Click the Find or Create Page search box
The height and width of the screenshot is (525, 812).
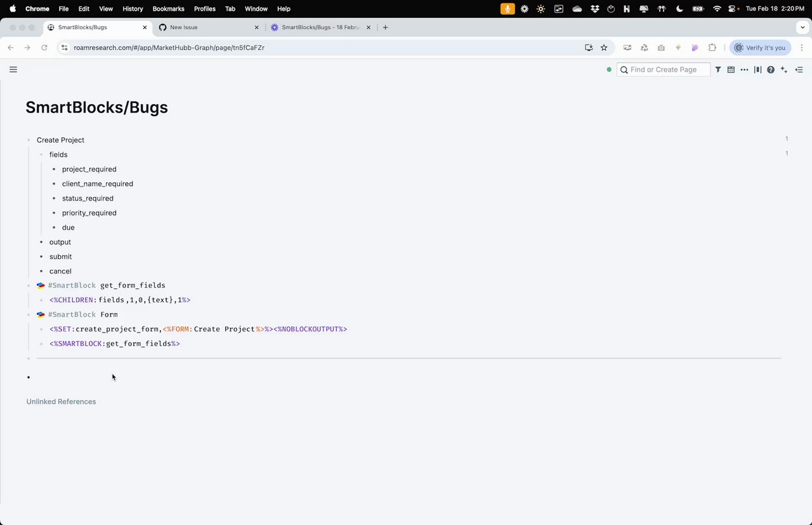pos(664,70)
